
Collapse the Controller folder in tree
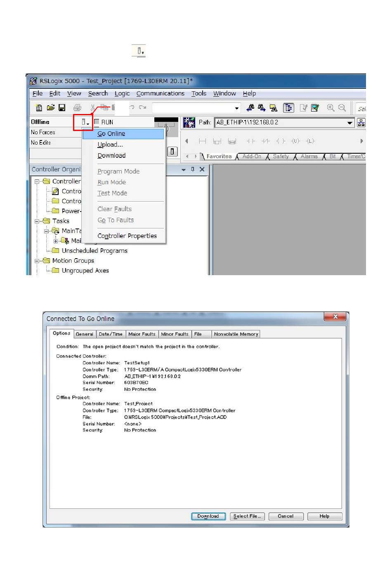pos(37,181)
